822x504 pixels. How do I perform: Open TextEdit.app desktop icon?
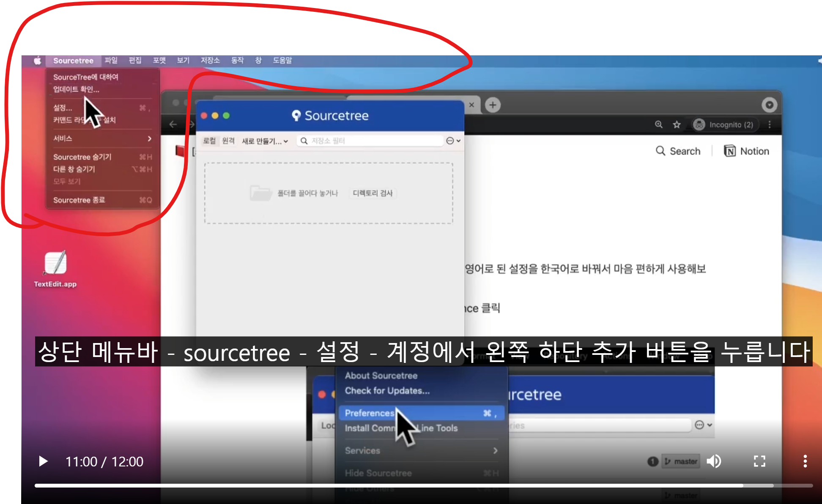(x=55, y=269)
